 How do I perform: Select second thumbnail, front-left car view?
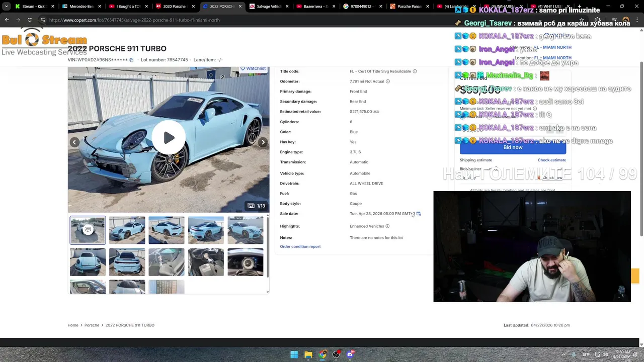127,230
